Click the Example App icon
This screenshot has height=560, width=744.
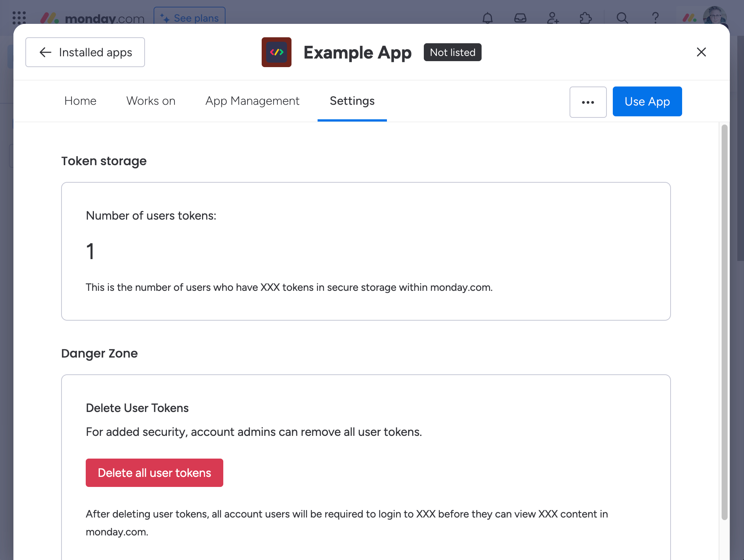276,52
